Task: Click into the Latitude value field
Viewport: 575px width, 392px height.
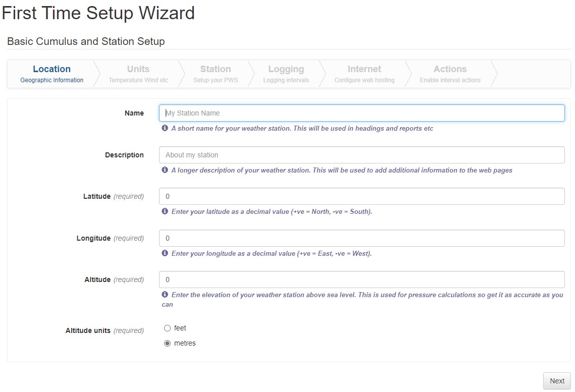Action: 361,196
